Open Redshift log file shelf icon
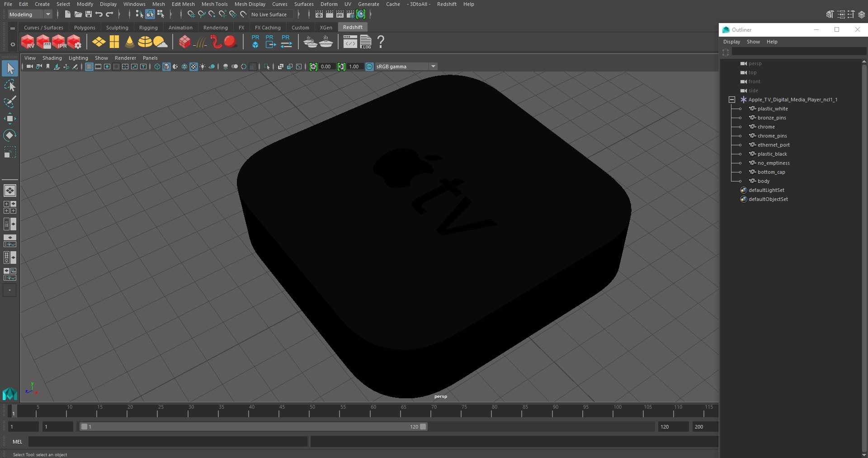 point(366,42)
